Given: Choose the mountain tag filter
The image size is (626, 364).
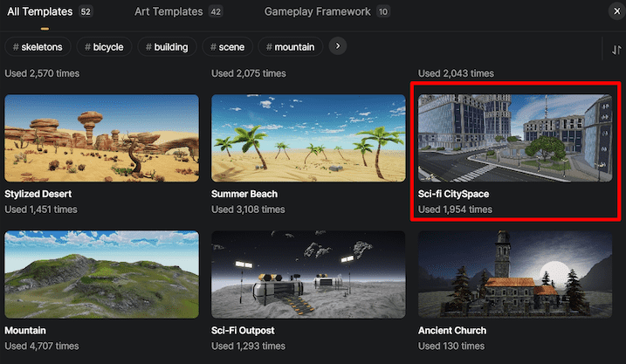Looking at the screenshot, I should (292, 46).
